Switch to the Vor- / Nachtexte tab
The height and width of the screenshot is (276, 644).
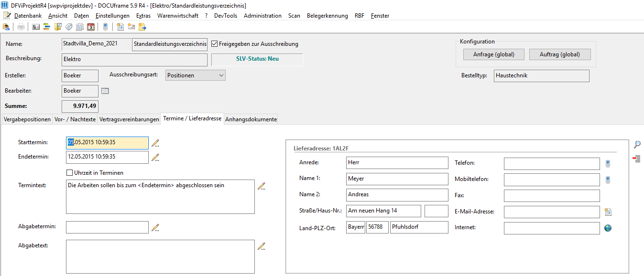click(75, 119)
